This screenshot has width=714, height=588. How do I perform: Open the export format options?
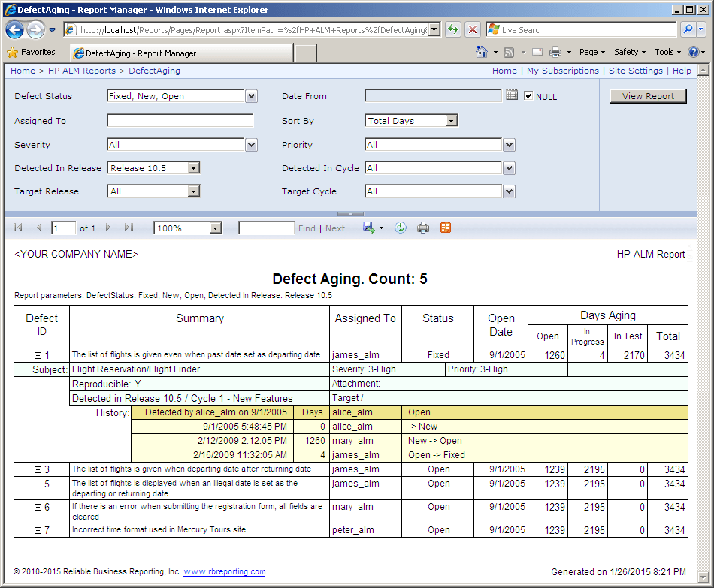point(380,227)
